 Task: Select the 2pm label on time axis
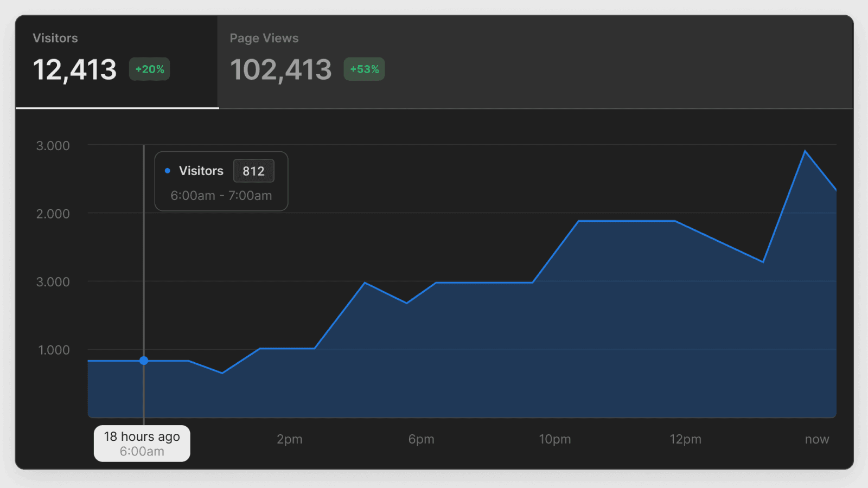coord(290,439)
